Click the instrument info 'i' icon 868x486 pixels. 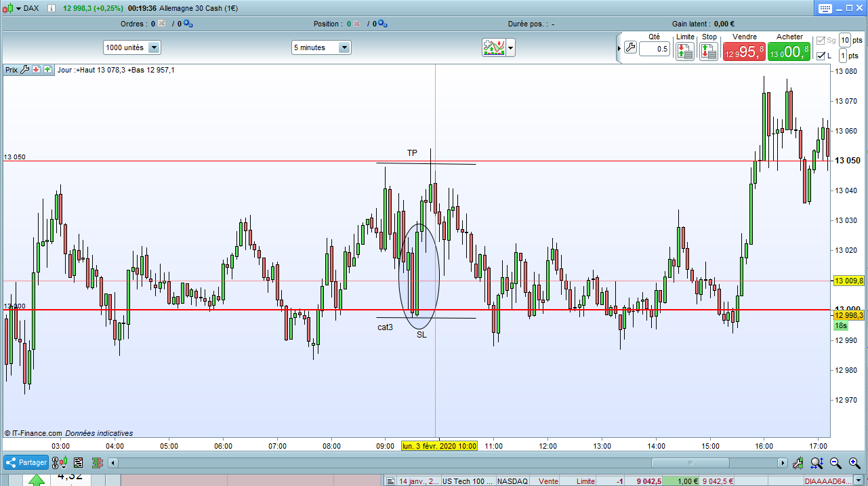click(51, 8)
